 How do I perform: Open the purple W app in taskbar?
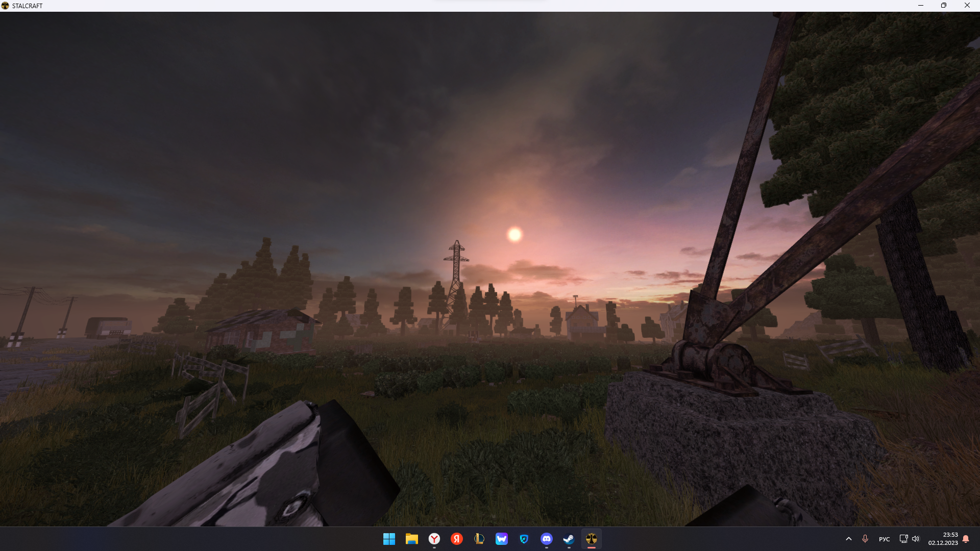click(x=501, y=539)
